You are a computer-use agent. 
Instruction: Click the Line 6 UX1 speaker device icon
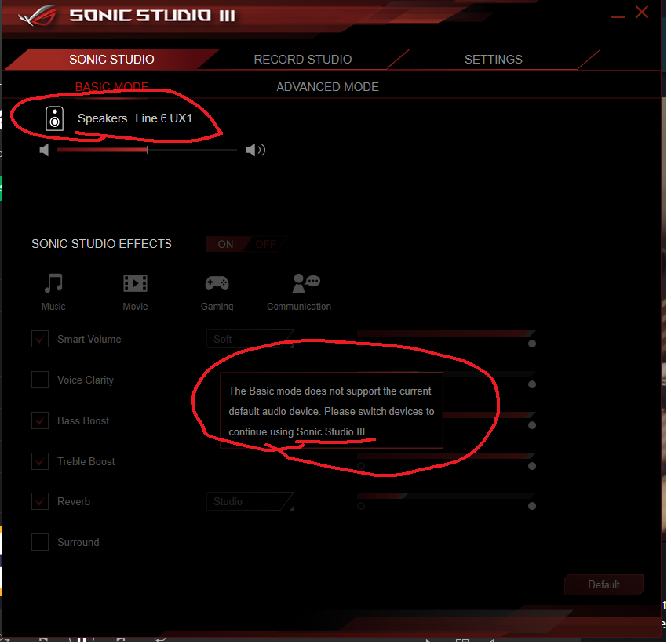tap(54, 118)
